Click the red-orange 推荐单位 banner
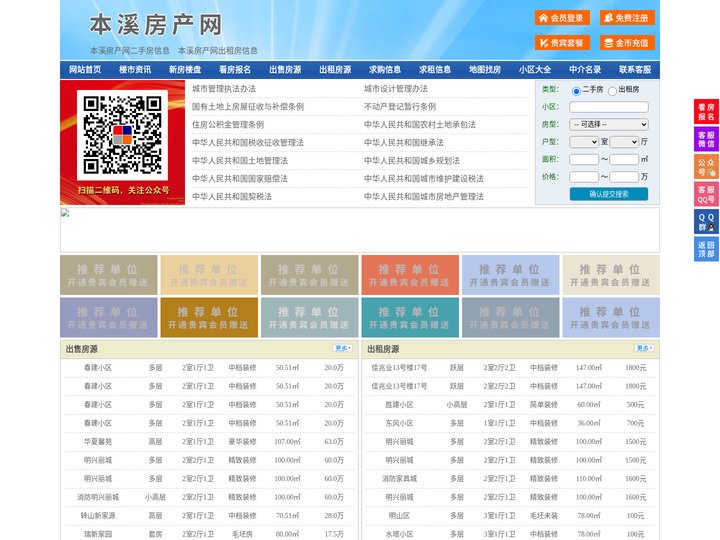720x540 pixels. pyautogui.click(x=410, y=275)
